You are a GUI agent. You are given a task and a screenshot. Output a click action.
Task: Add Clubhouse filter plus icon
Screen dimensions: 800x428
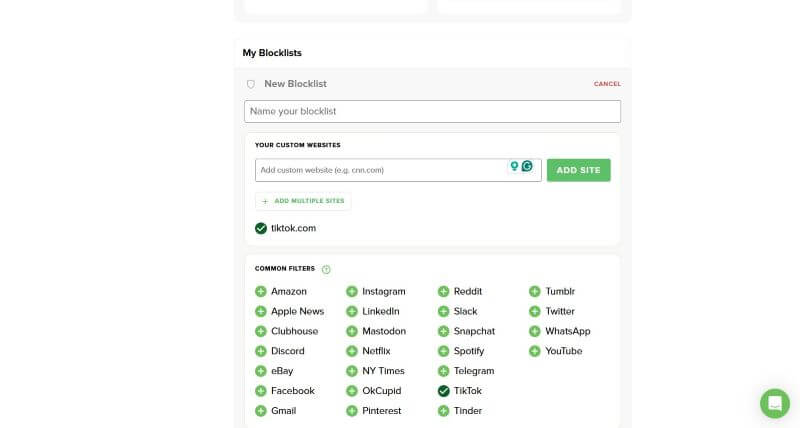(261, 331)
